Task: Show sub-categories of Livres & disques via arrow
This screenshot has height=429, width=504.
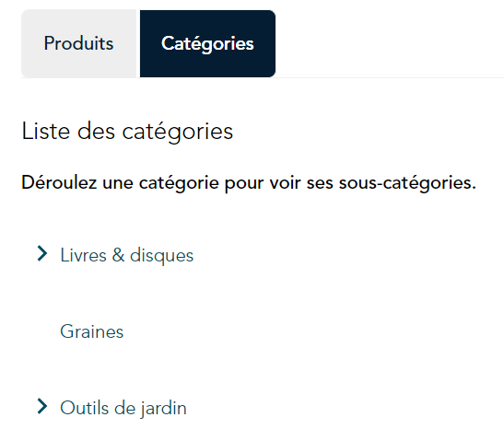Action: 42,254
